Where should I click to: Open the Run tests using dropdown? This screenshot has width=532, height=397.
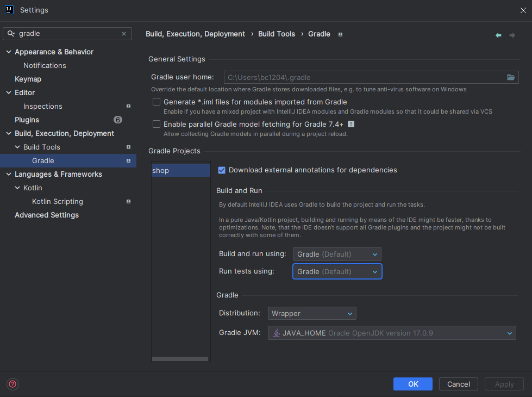[x=337, y=272]
